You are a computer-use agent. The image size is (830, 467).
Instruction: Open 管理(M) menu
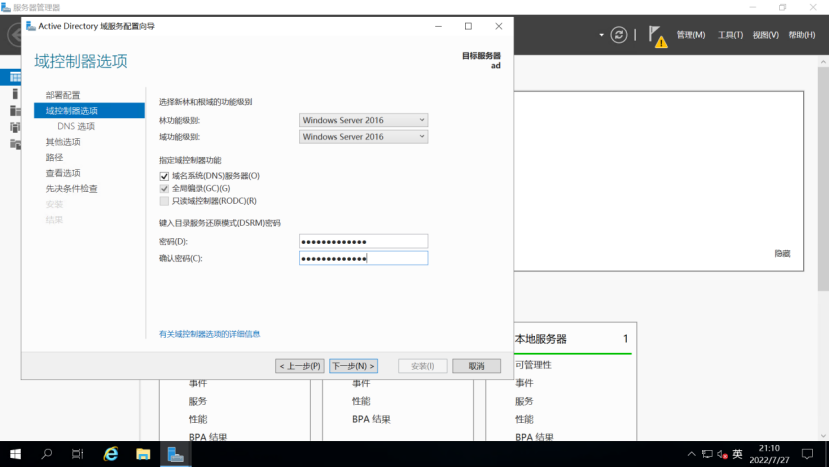[691, 35]
